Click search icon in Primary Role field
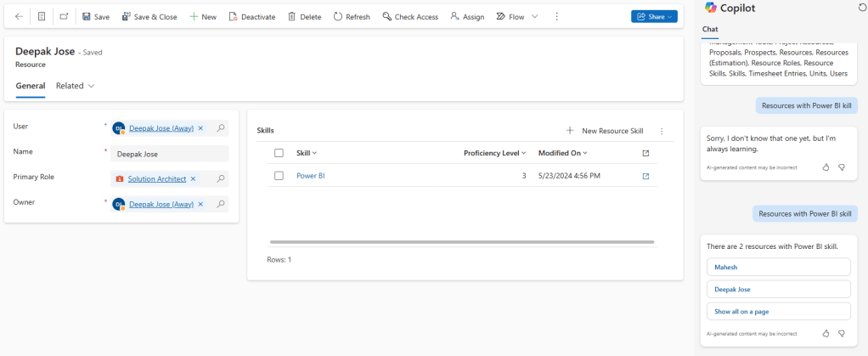The height and width of the screenshot is (356, 868). point(221,179)
